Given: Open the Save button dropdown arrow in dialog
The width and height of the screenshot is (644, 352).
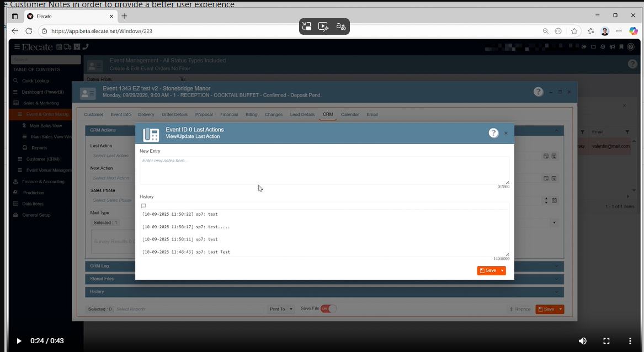Looking at the screenshot, I should 502,270.
